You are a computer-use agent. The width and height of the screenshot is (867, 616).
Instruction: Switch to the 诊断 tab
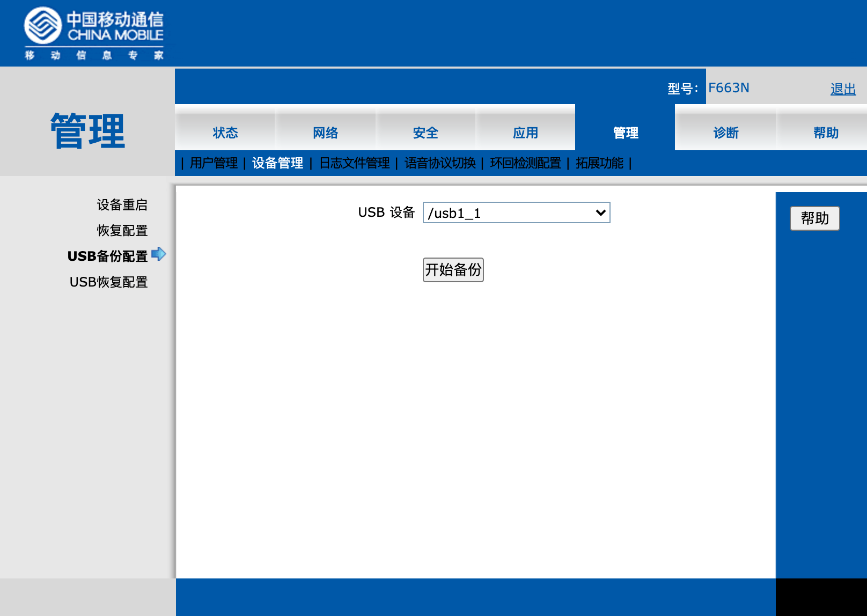pyautogui.click(x=725, y=132)
